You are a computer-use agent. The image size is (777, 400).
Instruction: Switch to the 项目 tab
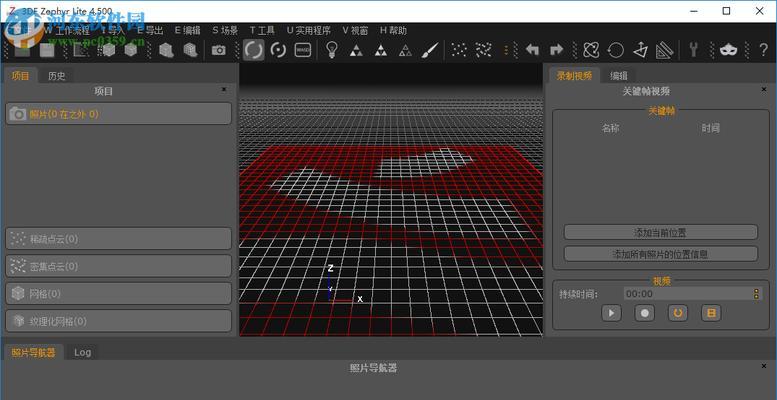20,76
